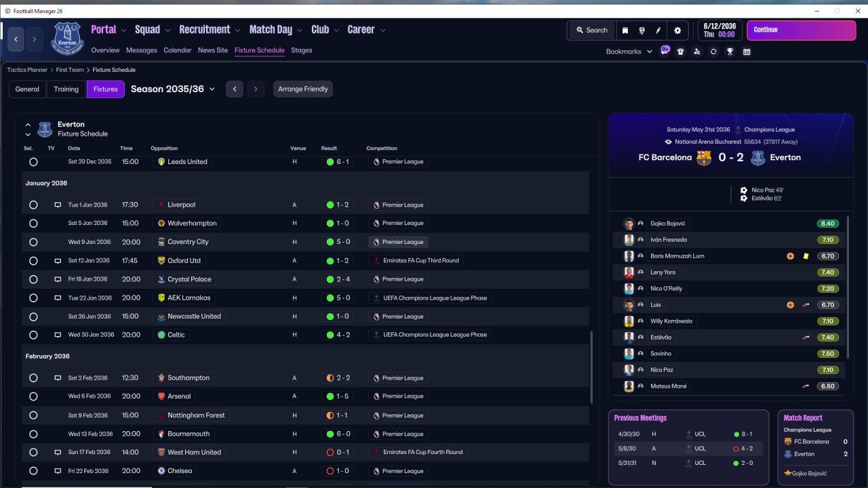Viewport: 868px width, 488px height.
Task: Select the Chelsea fixture radio button
Action: pyautogui.click(x=33, y=471)
